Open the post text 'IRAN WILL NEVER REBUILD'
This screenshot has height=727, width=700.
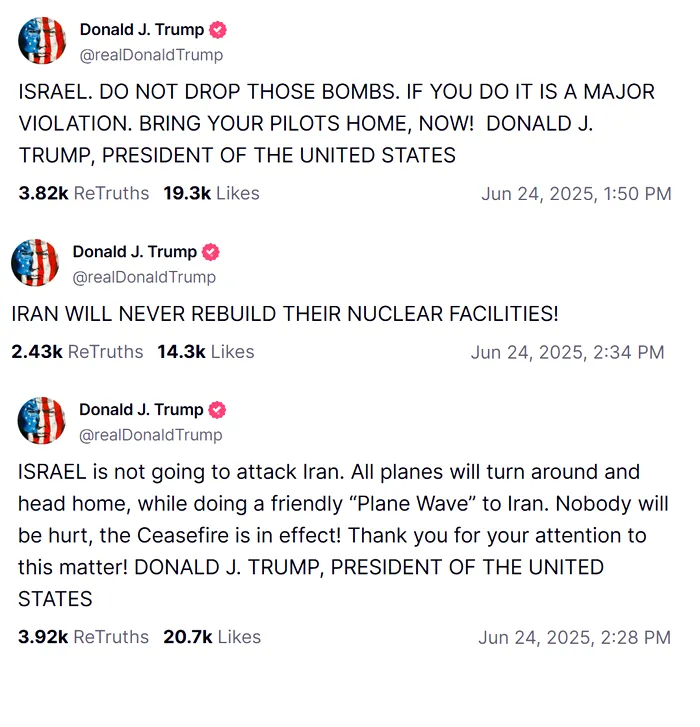click(284, 313)
